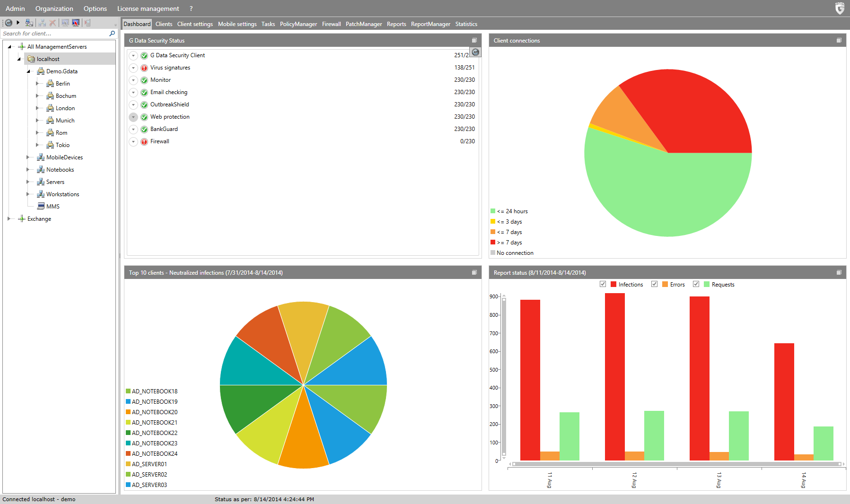Toggle the Errors checkbox in Report status
The image size is (850, 504).
(655, 284)
